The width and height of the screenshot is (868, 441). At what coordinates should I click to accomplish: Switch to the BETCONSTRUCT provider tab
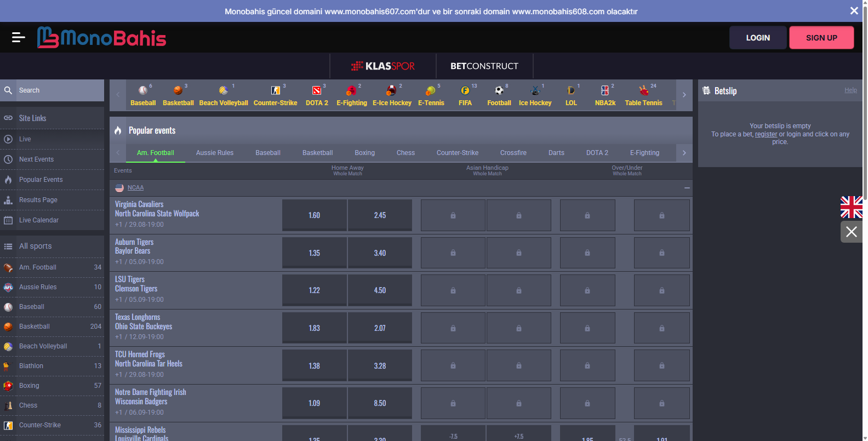484,66
